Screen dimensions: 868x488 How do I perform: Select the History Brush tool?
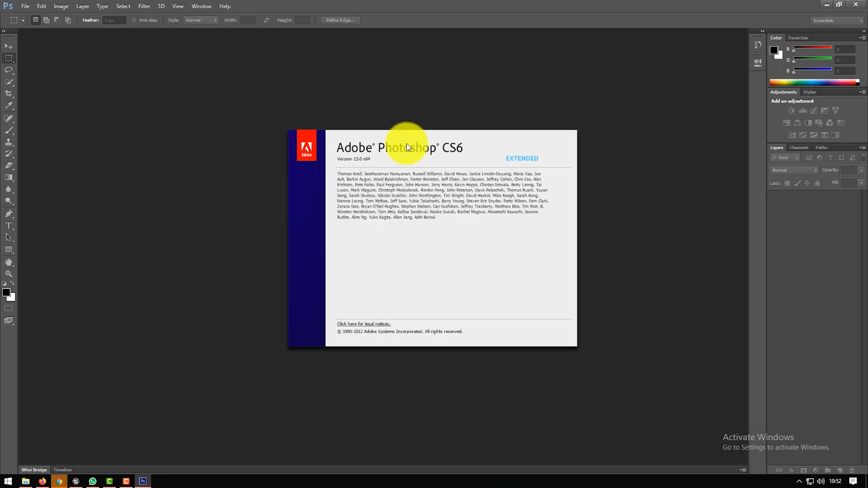(x=9, y=154)
